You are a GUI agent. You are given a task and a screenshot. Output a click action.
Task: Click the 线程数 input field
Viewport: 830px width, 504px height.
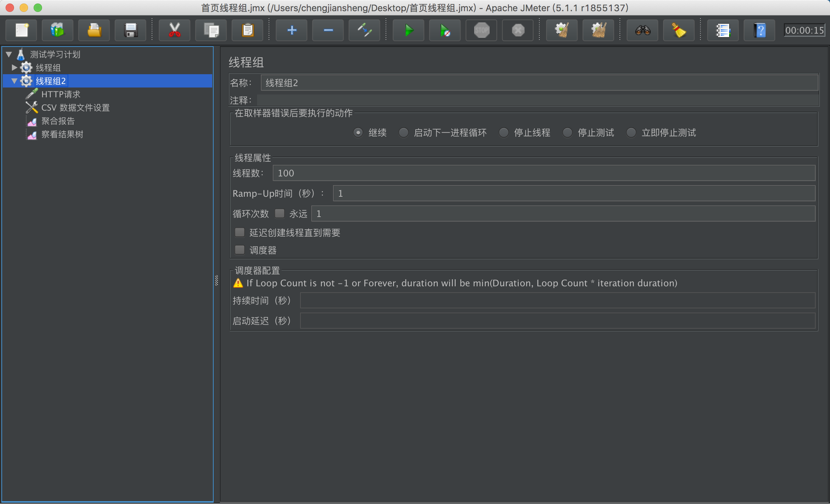point(544,173)
